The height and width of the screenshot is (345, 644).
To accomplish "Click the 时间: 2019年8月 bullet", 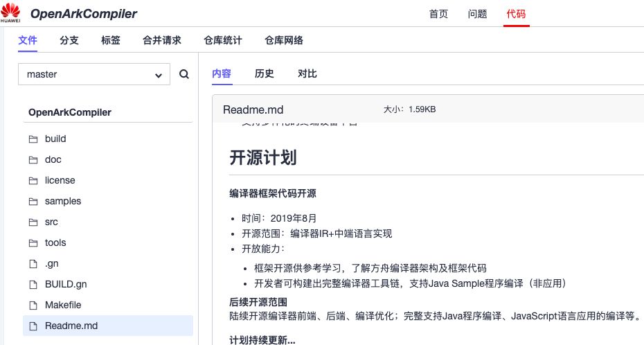I will click(279, 218).
